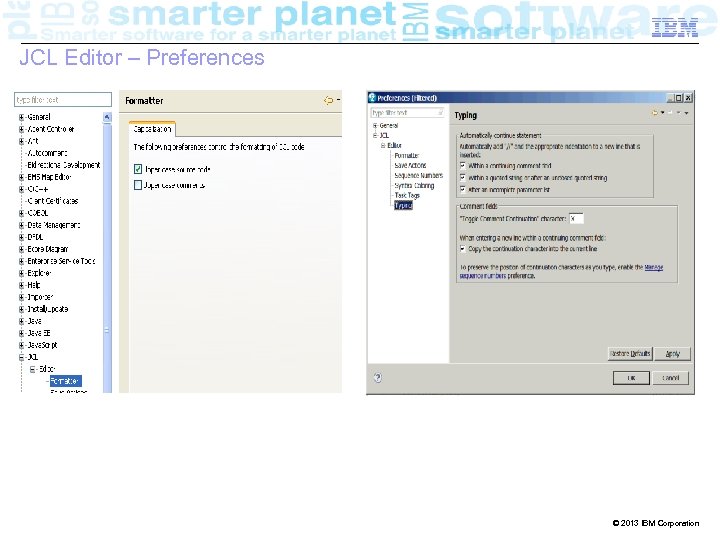Open the back history dropdown in Typing header
The height and width of the screenshot is (540, 720).
663,112
